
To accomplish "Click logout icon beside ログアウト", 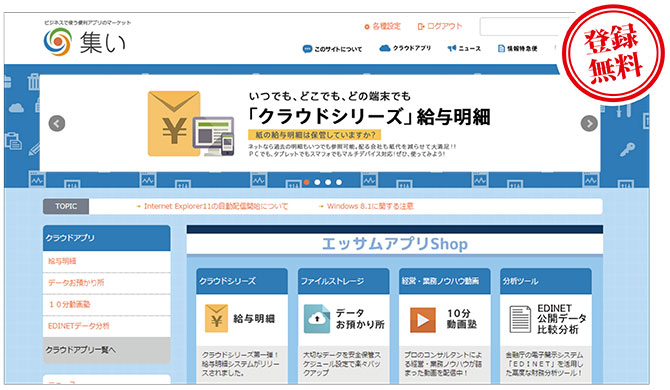I will (421, 26).
